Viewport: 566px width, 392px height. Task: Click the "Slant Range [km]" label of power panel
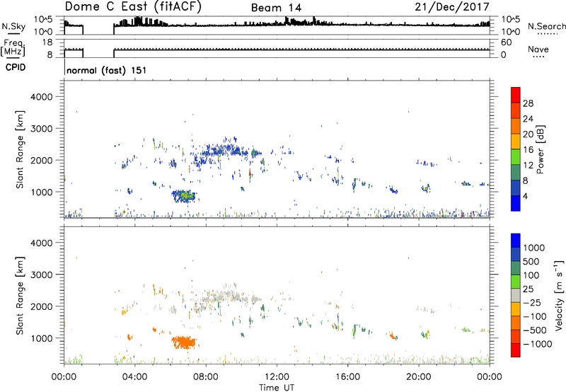[20, 149]
